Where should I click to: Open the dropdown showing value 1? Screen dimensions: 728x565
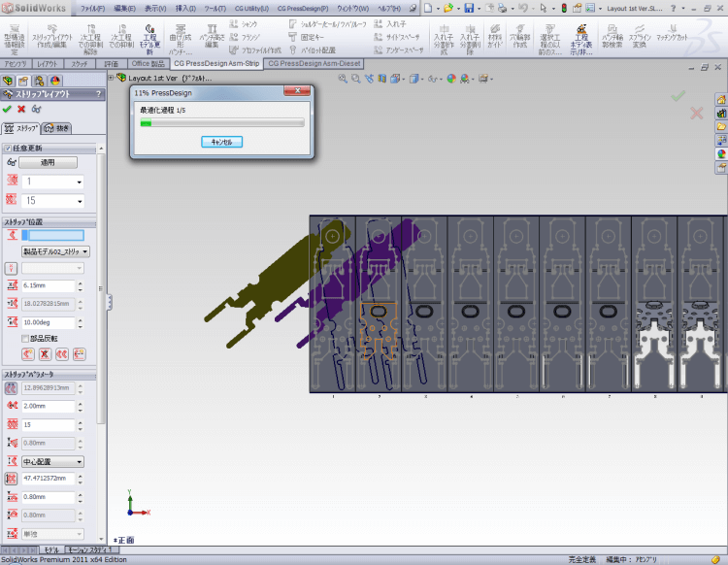coord(53,182)
